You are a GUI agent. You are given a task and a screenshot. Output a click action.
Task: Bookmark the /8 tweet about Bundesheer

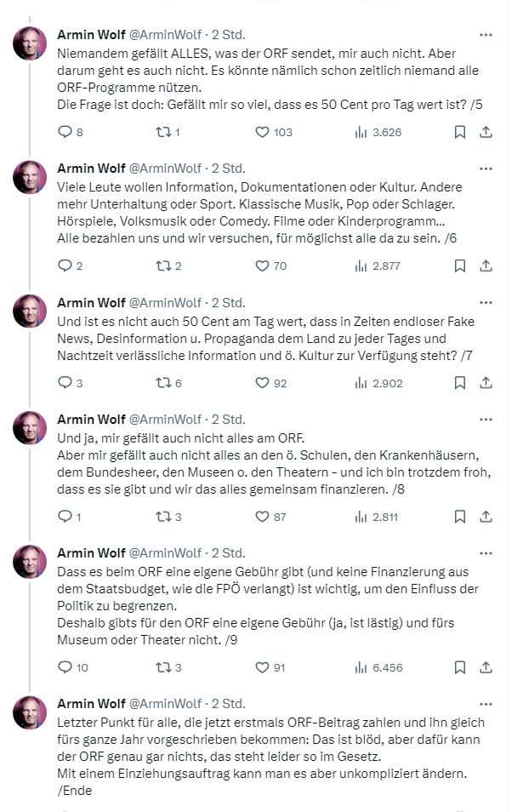(x=459, y=517)
